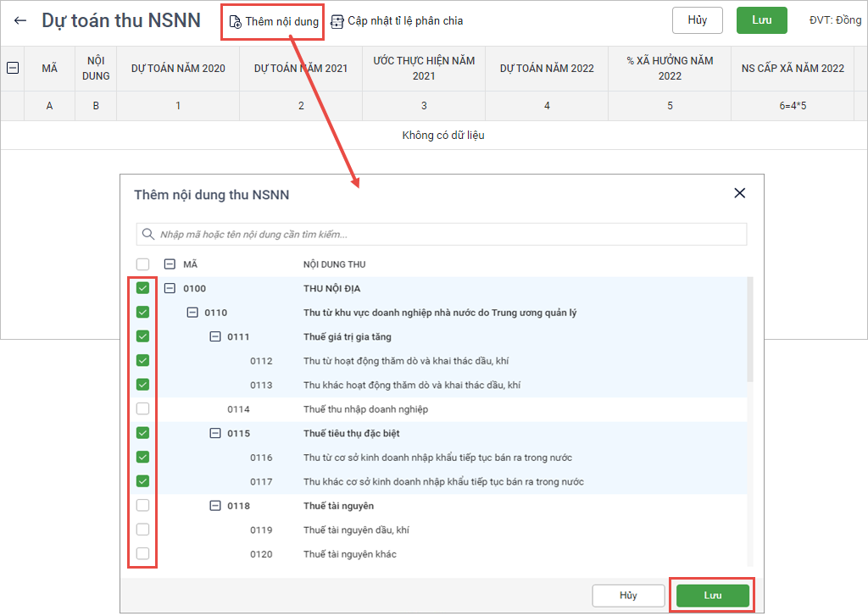Click the search magnifier icon in dialog
This screenshot has height=616, width=868.
pyautogui.click(x=148, y=234)
